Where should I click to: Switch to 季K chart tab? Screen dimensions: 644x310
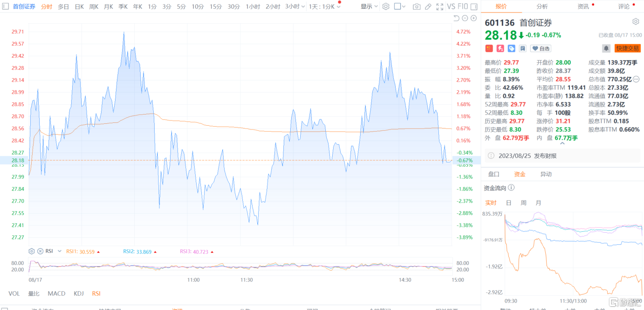pos(123,7)
